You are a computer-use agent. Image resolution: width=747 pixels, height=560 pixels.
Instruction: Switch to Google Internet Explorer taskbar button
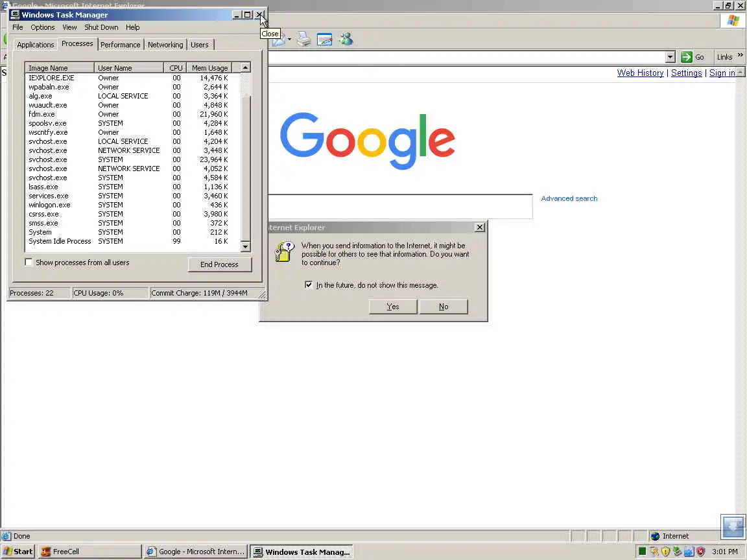click(196, 552)
